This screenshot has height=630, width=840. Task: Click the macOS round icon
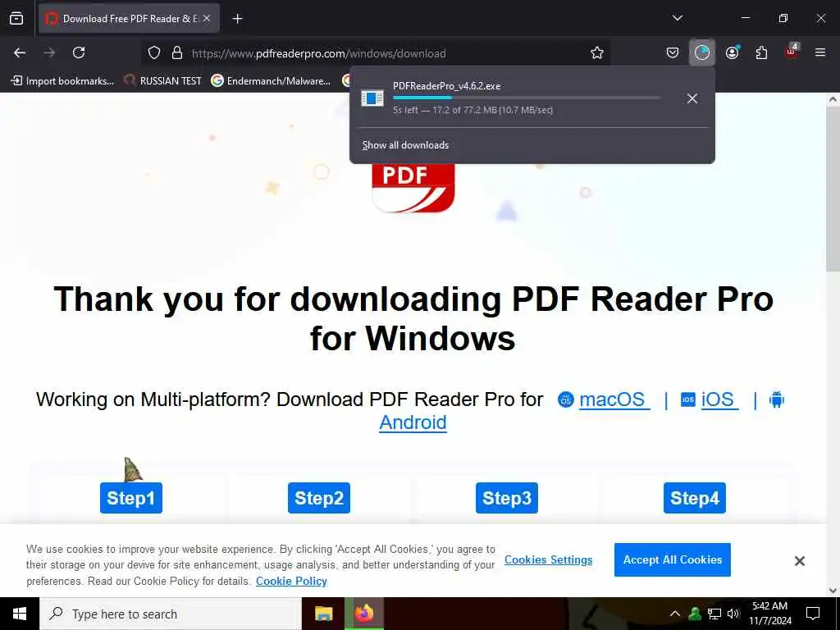tap(566, 399)
